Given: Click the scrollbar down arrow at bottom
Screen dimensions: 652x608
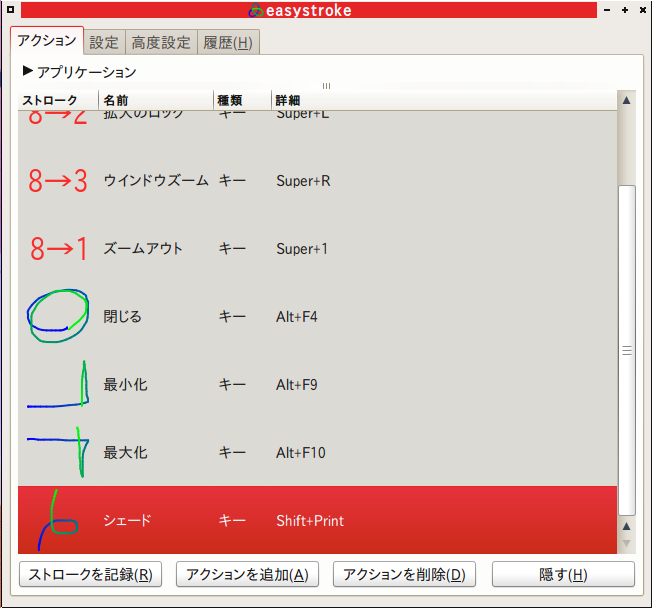Looking at the screenshot, I should pyautogui.click(x=627, y=543).
